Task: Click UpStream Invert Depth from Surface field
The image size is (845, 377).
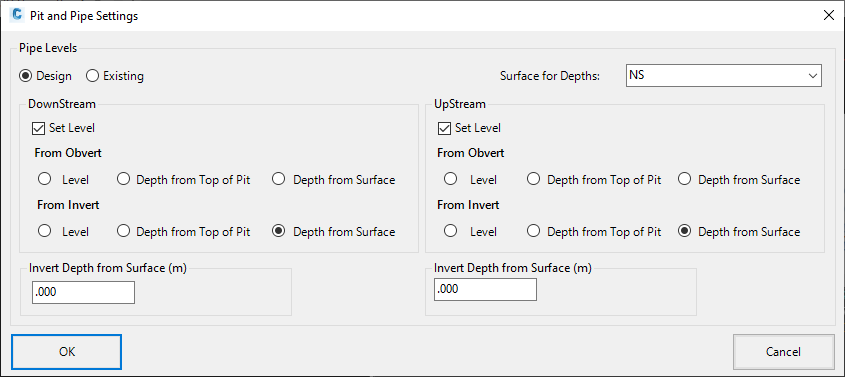Action: coord(485,289)
